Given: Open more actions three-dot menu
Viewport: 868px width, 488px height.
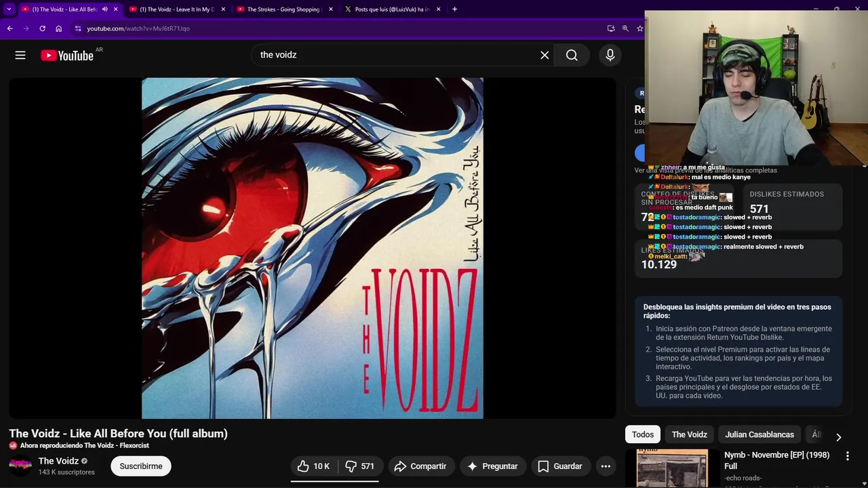Looking at the screenshot, I should click(x=606, y=466).
